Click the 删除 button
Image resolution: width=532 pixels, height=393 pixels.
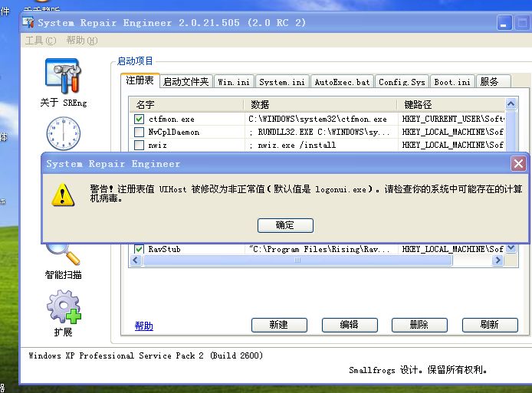tap(419, 325)
